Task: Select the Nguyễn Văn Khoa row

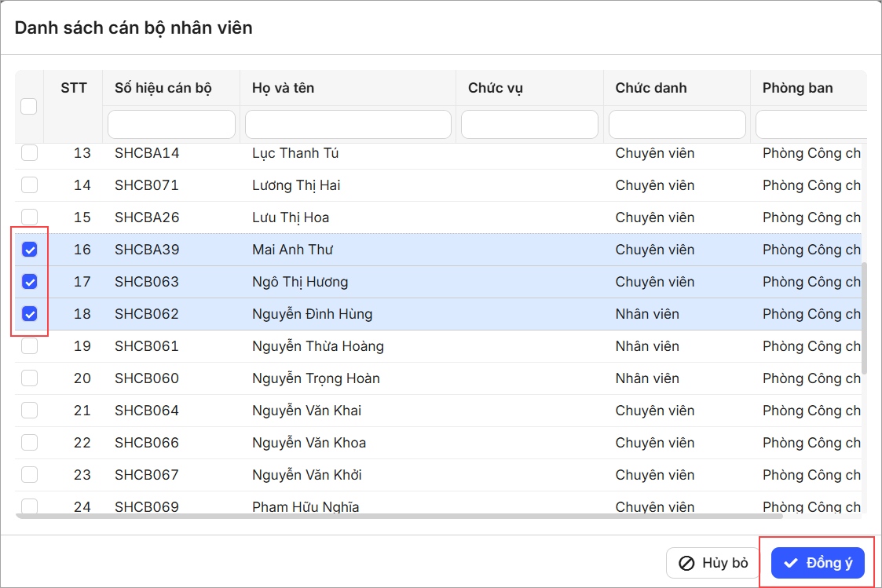Action: point(309,443)
